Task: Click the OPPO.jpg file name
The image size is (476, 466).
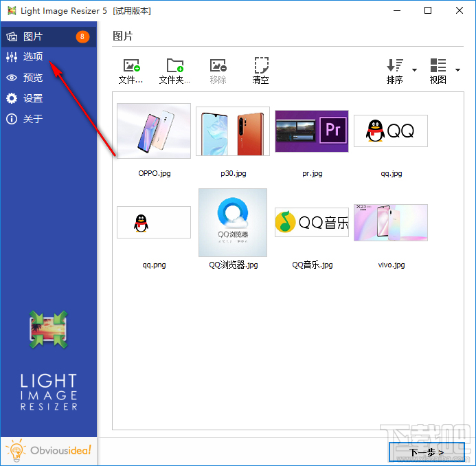Action: (155, 173)
